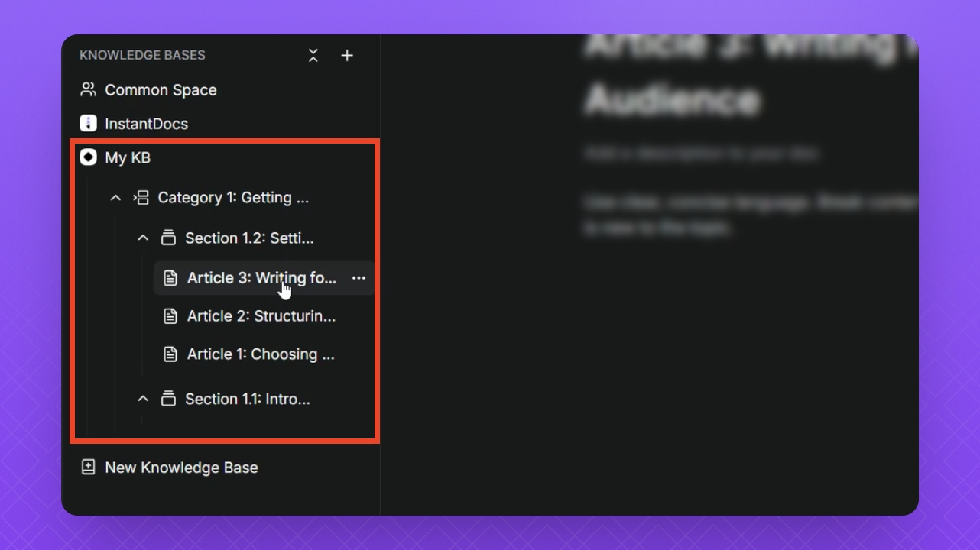The height and width of the screenshot is (550, 980).
Task: Click the New Knowledge Base book icon
Action: click(x=88, y=467)
